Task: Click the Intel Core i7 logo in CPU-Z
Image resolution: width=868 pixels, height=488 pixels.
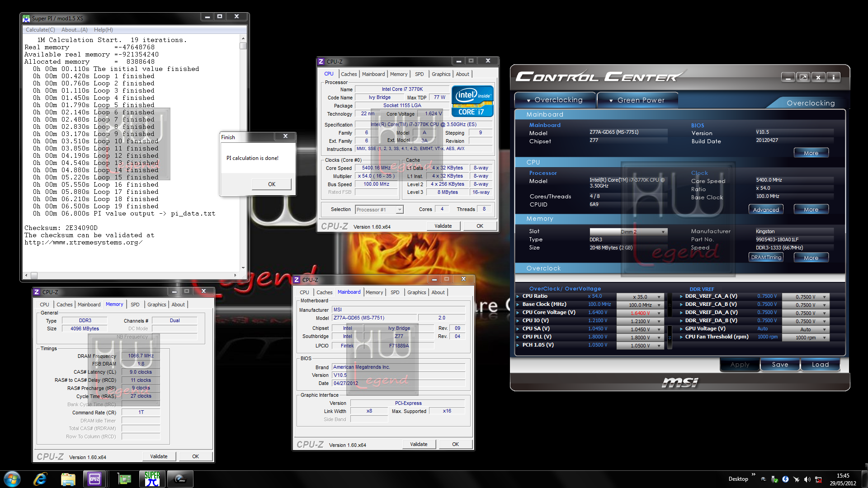Action: point(472,101)
